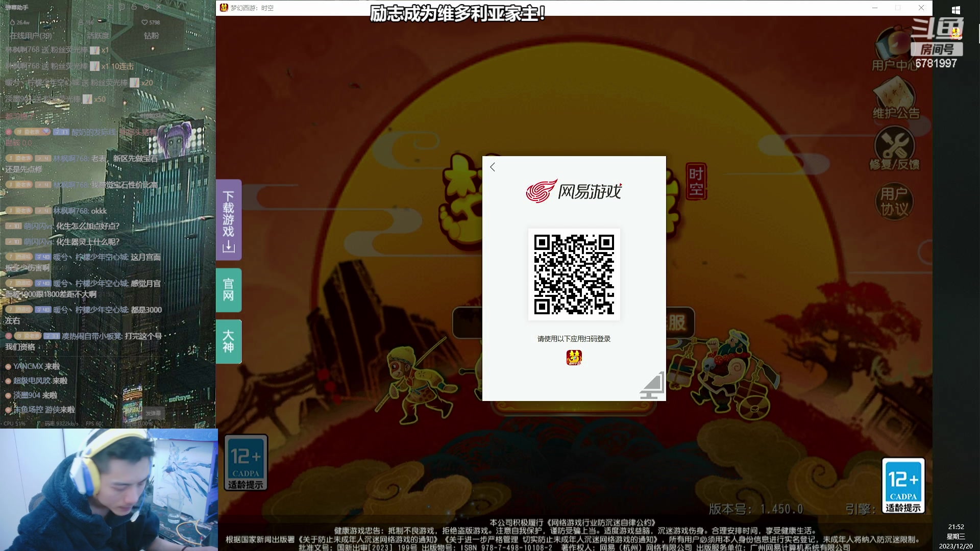
Task: Open the 用户协议 user agreement
Action: pos(894,202)
